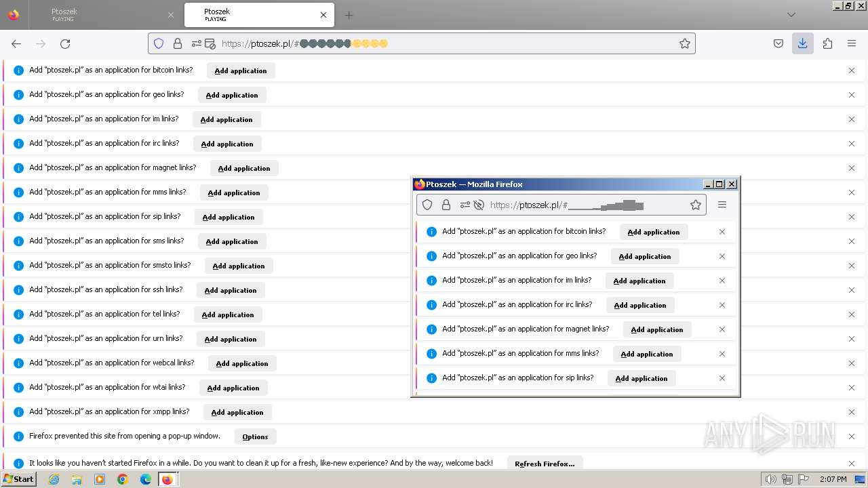Add application for geo links in main window
Screen dimensions: 868x488
(232, 95)
